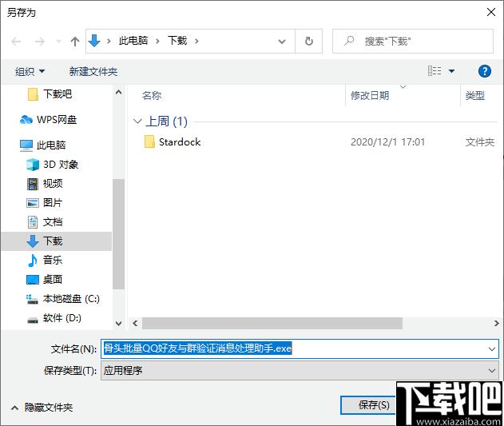
Task: Click the blue download arrow in address bar
Action: [x=94, y=41]
